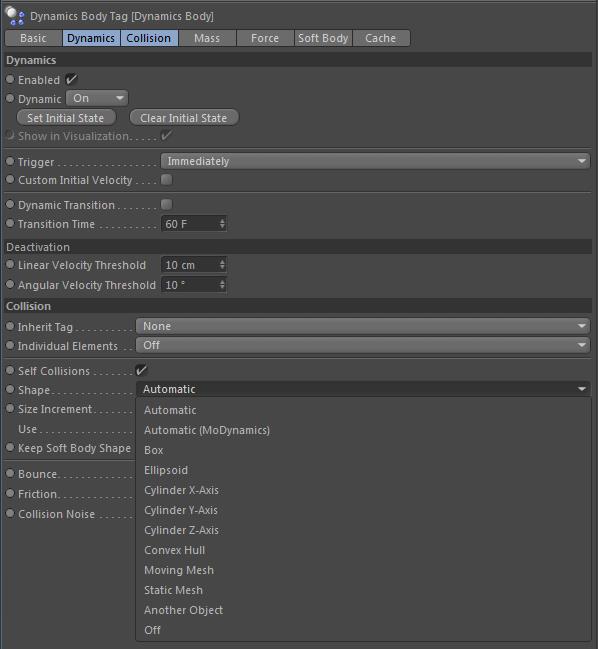Click the Collision section header

tap(298, 306)
